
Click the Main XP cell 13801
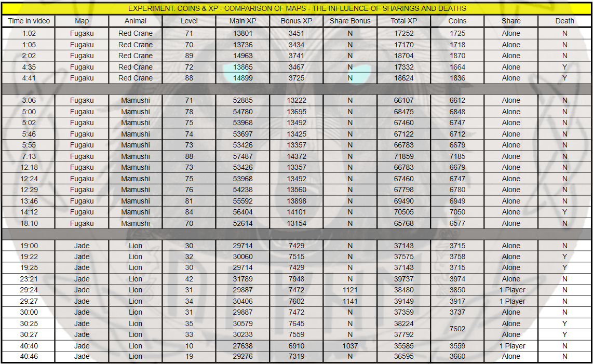pos(242,33)
